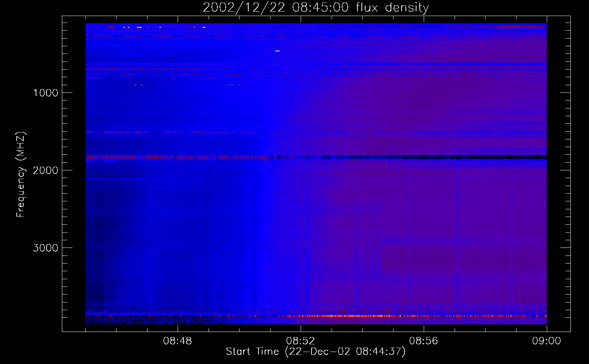This screenshot has height=364, width=589.
Task: Click the '08:52' time tick label
Action: 300,341
